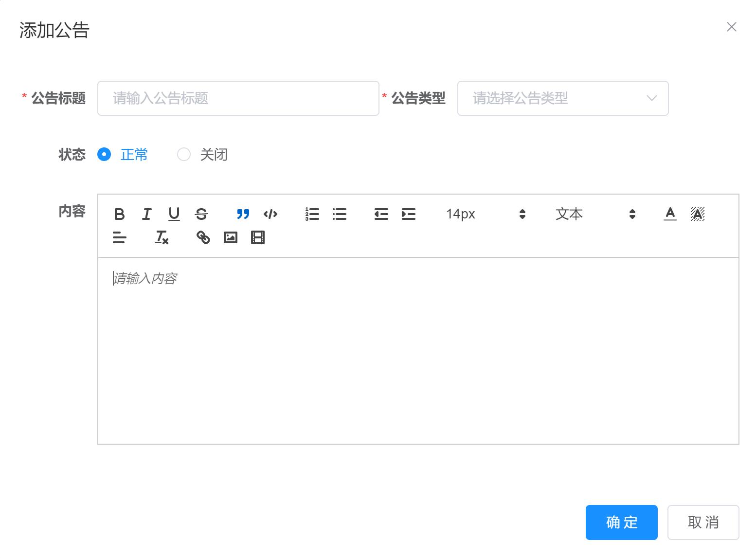Image resolution: width=756 pixels, height=558 pixels.
Task: Click the 取消 cancel button
Action: point(703,522)
